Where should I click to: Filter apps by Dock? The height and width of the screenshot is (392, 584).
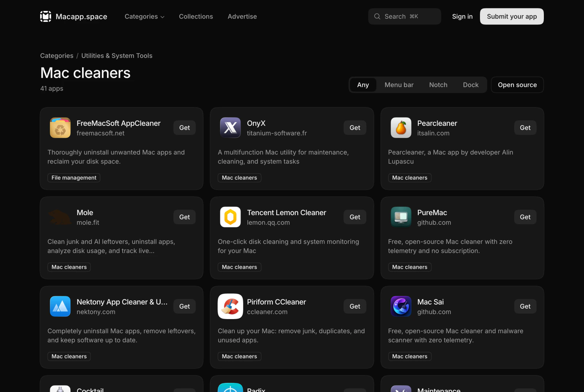470,85
